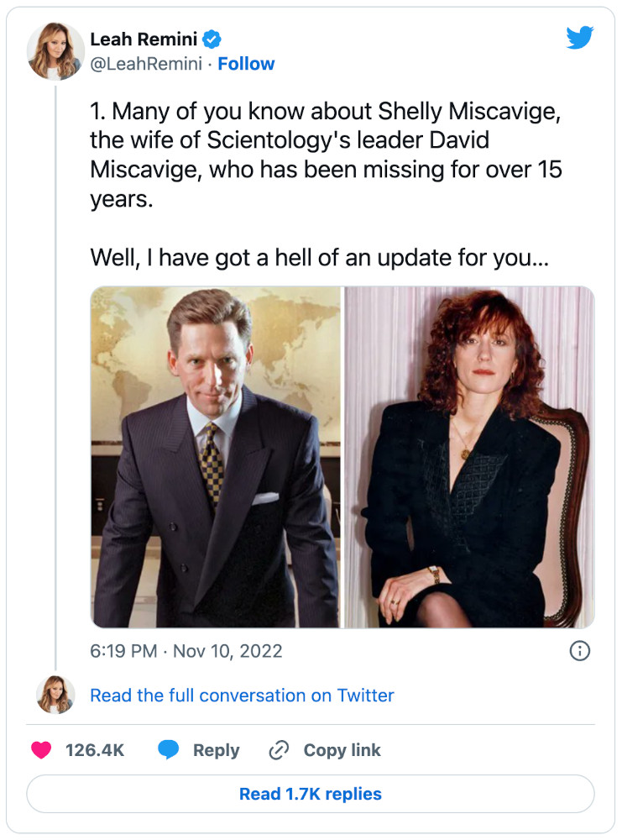This screenshot has height=840, width=622.
Task: Click the Copy link text
Action: tap(342, 750)
